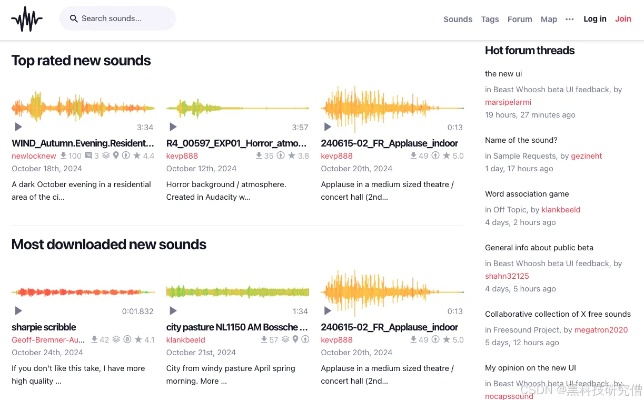The width and height of the screenshot is (644, 400).
Task: Play the WIND_Autumn.Evening.Resident sound
Action: click(x=18, y=127)
